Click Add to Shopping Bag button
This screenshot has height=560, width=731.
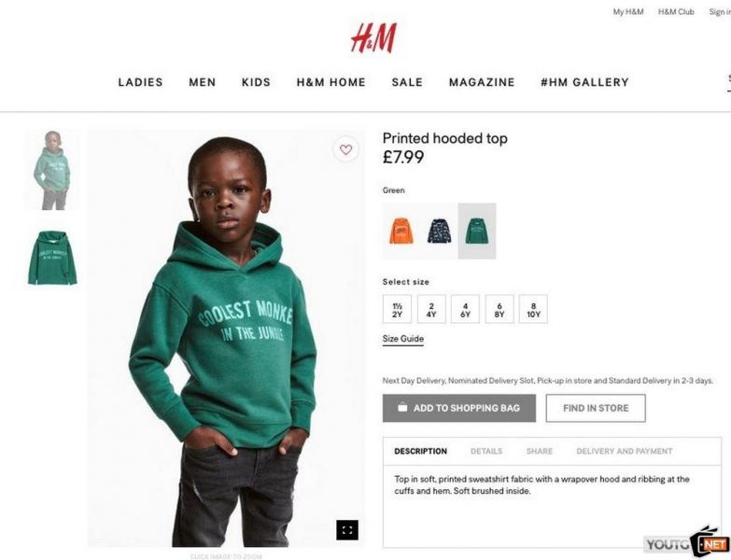click(459, 408)
